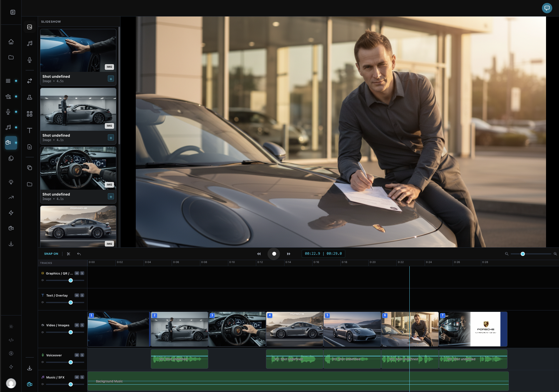Click the timecode display 00:22.9 | 00:29.0

pyautogui.click(x=323, y=254)
